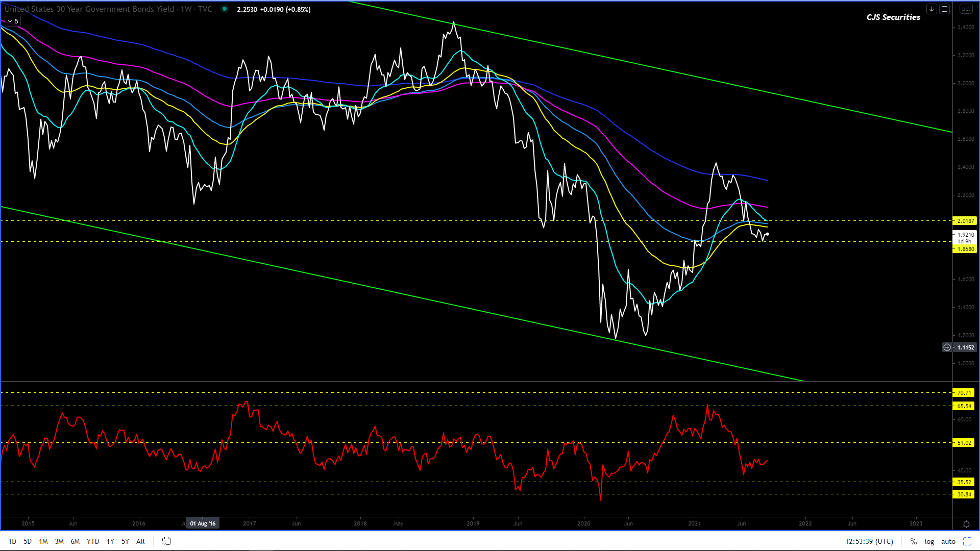Open chart settings gear icon
The height and width of the screenshot is (551, 980).
[x=966, y=524]
